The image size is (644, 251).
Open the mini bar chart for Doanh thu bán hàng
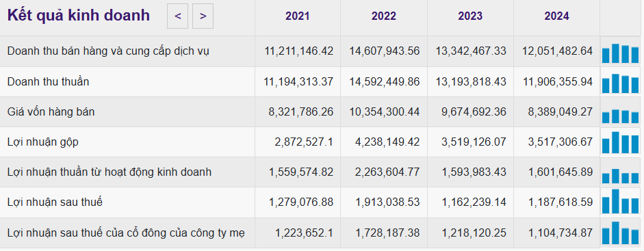pos(620,53)
